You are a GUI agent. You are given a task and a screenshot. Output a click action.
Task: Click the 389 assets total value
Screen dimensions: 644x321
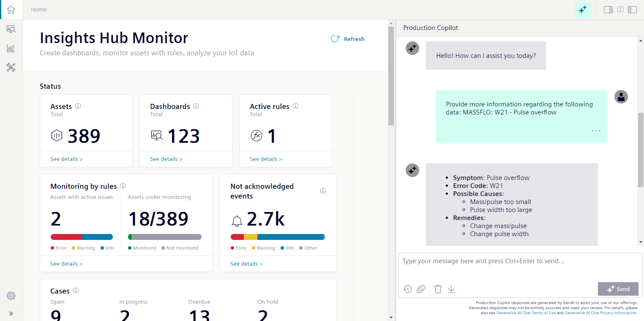(x=84, y=136)
